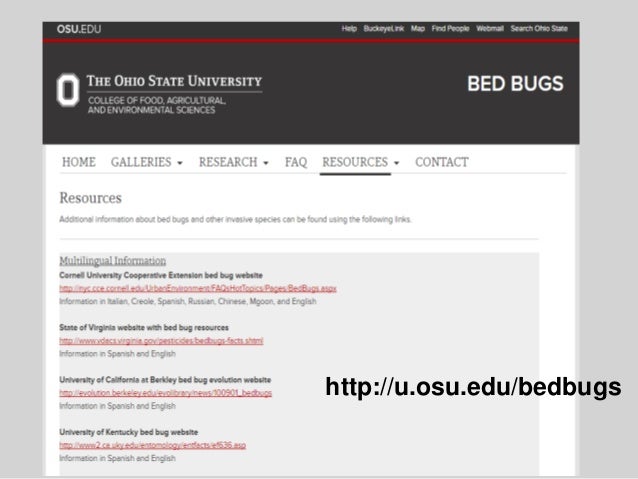Expand the GALLERIES dropdown arrow
Image resolution: width=638 pixels, height=479 pixels.
coord(180,163)
